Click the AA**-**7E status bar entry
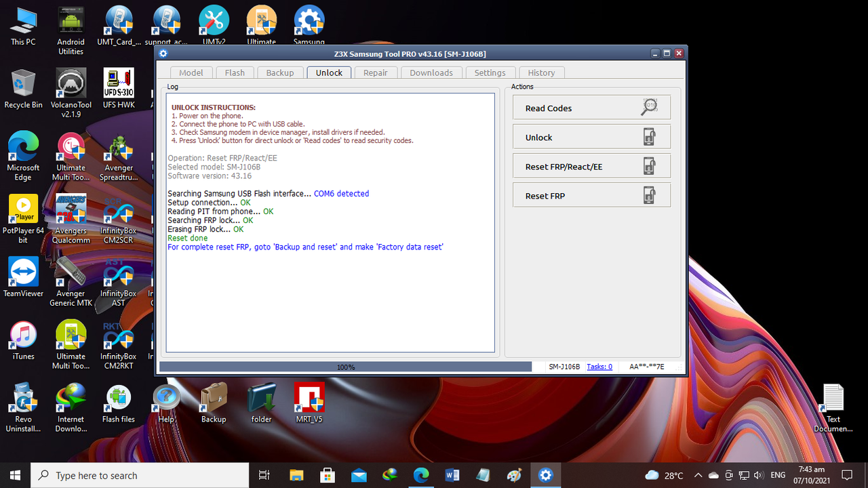 tap(647, 367)
